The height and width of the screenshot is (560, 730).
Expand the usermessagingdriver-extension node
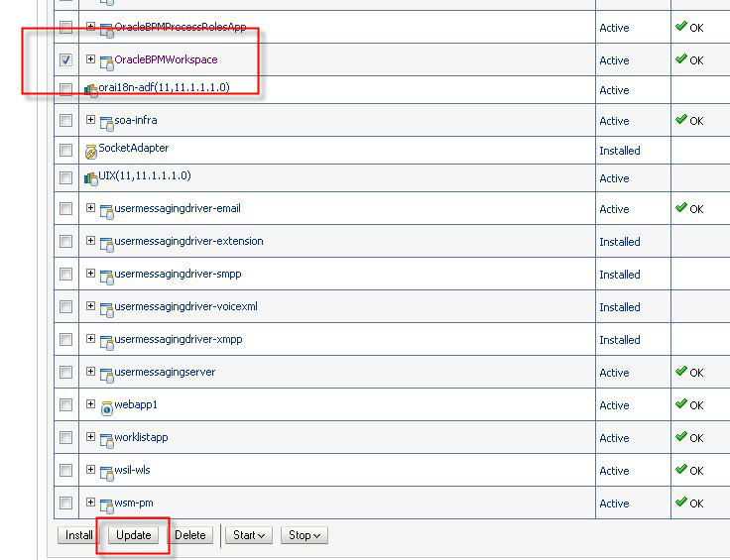(x=91, y=241)
